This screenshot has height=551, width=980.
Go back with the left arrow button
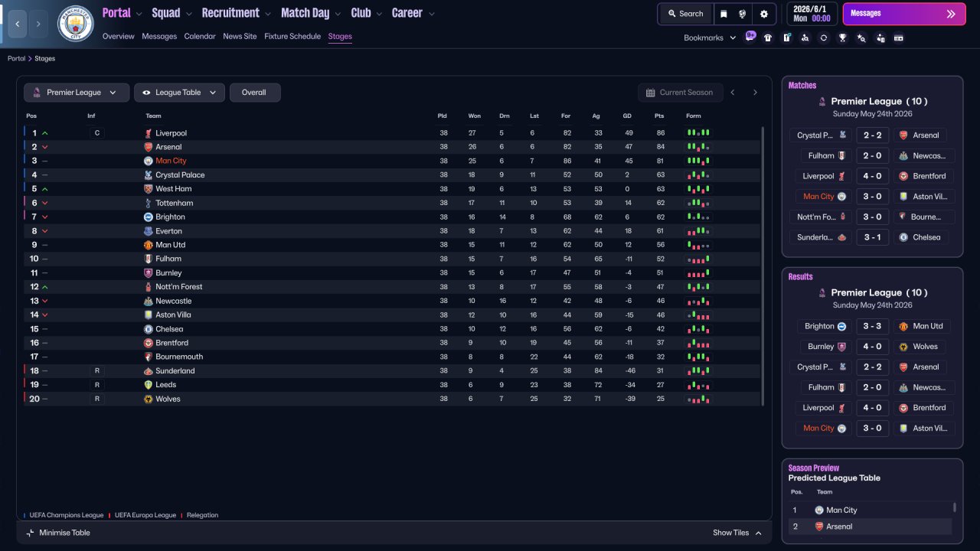coord(17,24)
